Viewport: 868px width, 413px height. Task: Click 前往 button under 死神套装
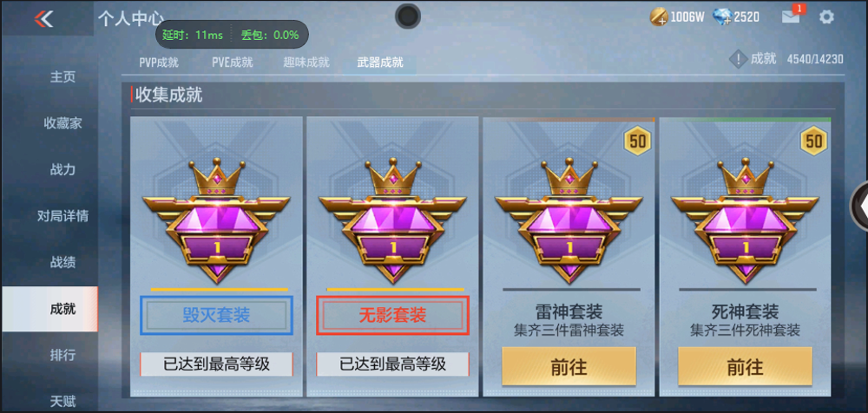(745, 366)
